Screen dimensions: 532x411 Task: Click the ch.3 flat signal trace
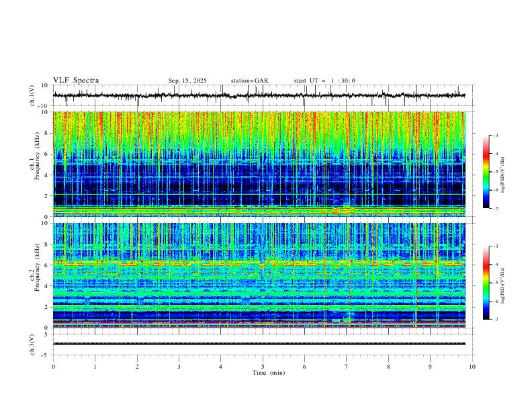pos(259,344)
